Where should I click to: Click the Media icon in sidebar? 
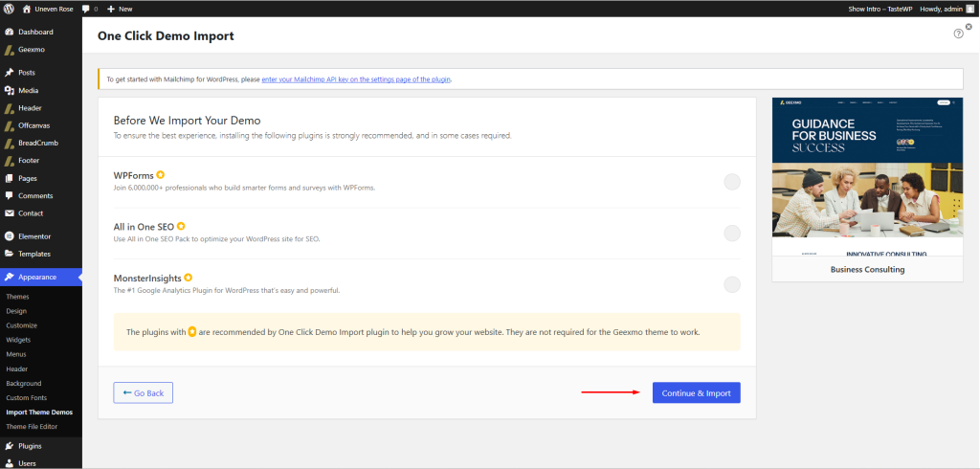pos(10,91)
